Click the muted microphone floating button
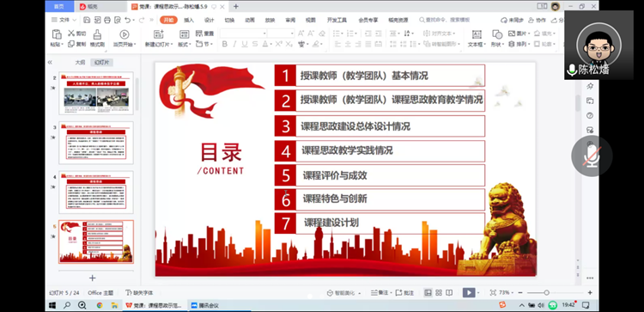 [x=592, y=156]
